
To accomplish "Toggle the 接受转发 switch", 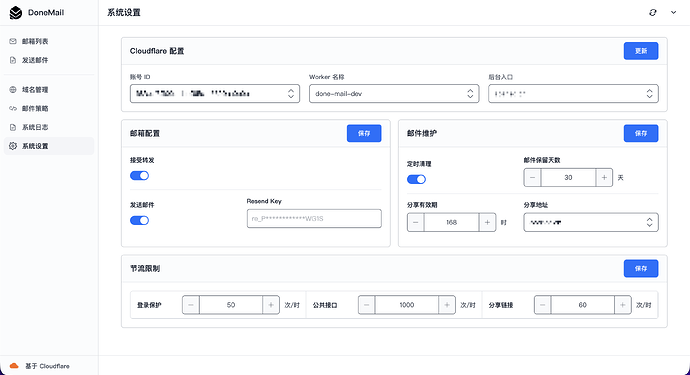I will (139, 176).
